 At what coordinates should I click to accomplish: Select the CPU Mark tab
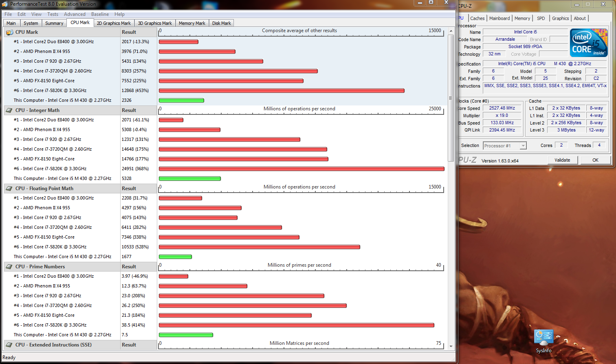click(x=80, y=23)
